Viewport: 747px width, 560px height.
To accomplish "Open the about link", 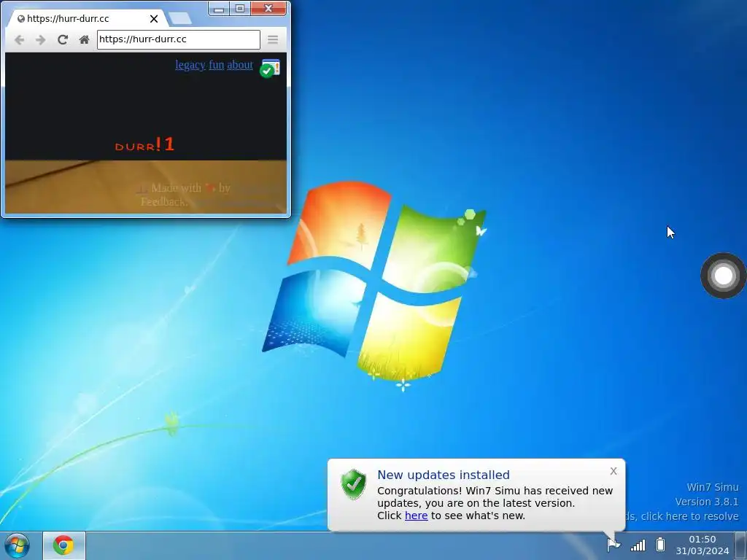I will [240, 65].
